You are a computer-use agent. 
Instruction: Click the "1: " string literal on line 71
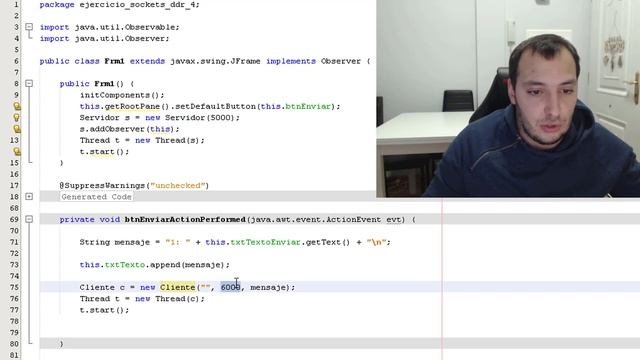178,242
